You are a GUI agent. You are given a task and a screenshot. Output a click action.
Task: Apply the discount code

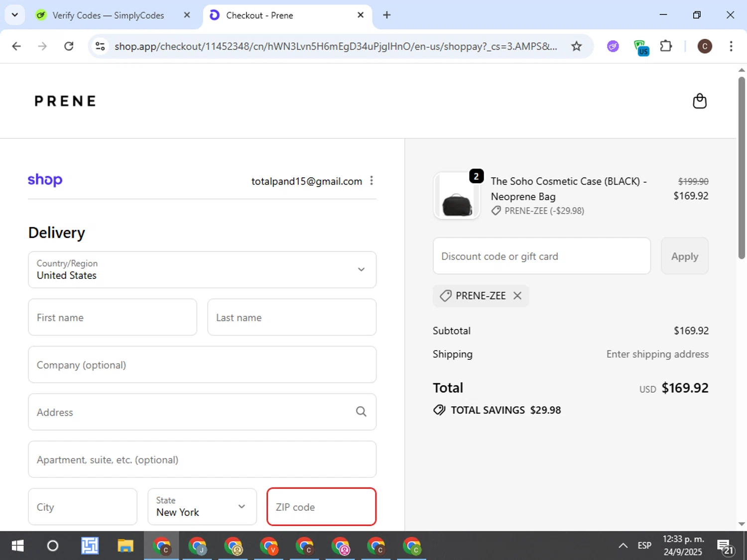tap(685, 256)
